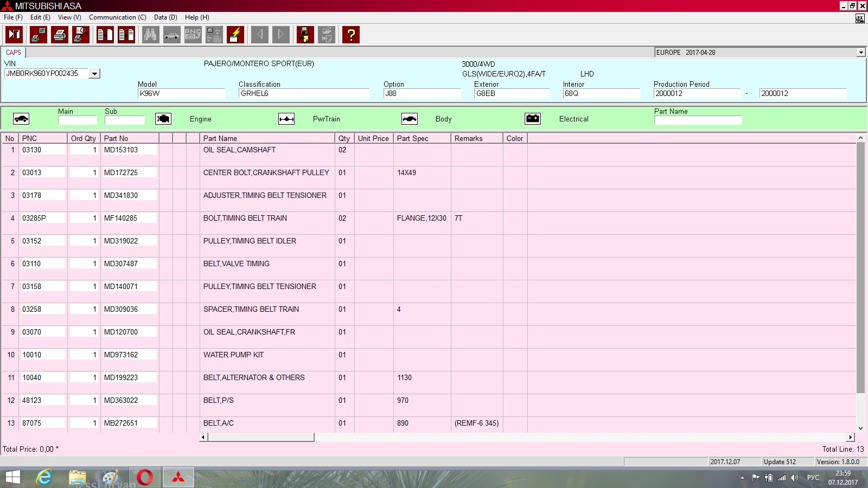Image resolution: width=868 pixels, height=488 pixels.
Task: Select the Electrical battery icon
Action: [x=533, y=119]
